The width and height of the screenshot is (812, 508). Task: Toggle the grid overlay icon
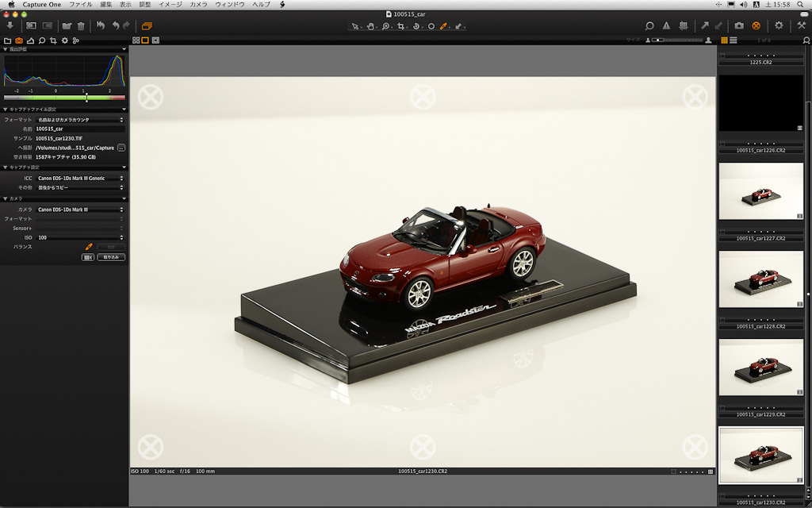(x=684, y=25)
